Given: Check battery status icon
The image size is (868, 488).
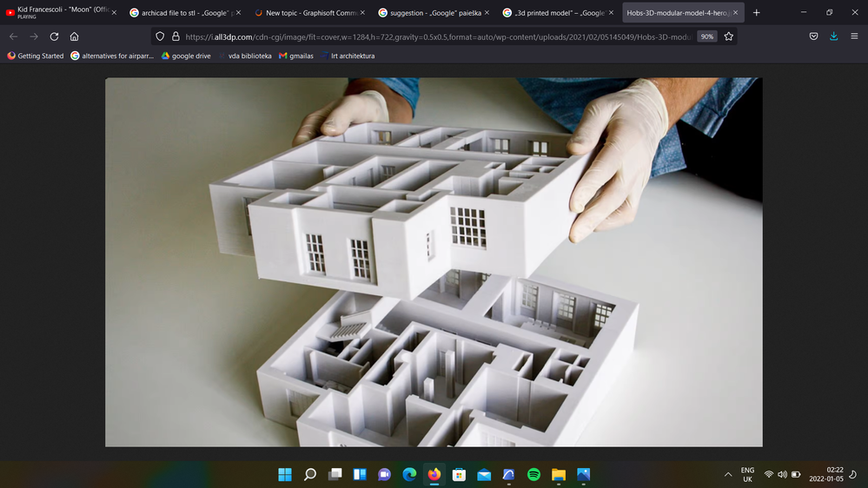Looking at the screenshot, I should 796,475.
